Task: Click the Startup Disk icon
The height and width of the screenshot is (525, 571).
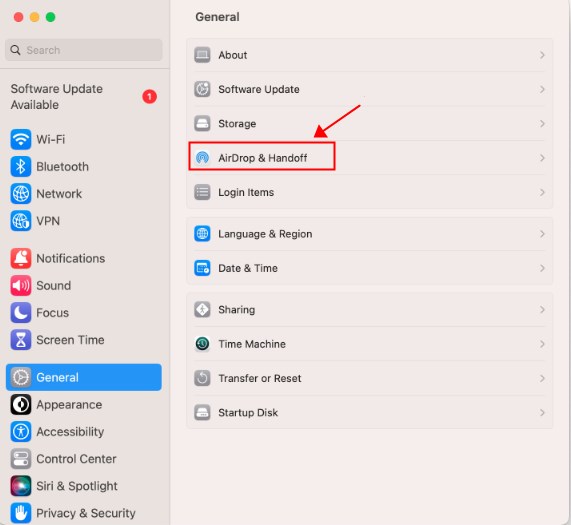Action: point(202,412)
